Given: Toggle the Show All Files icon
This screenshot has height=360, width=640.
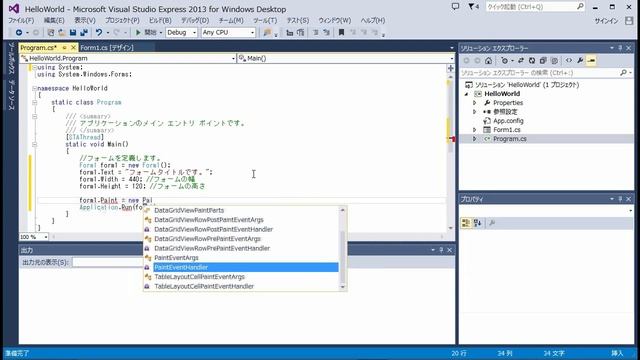Looking at the screenshot, I should 554,60.
